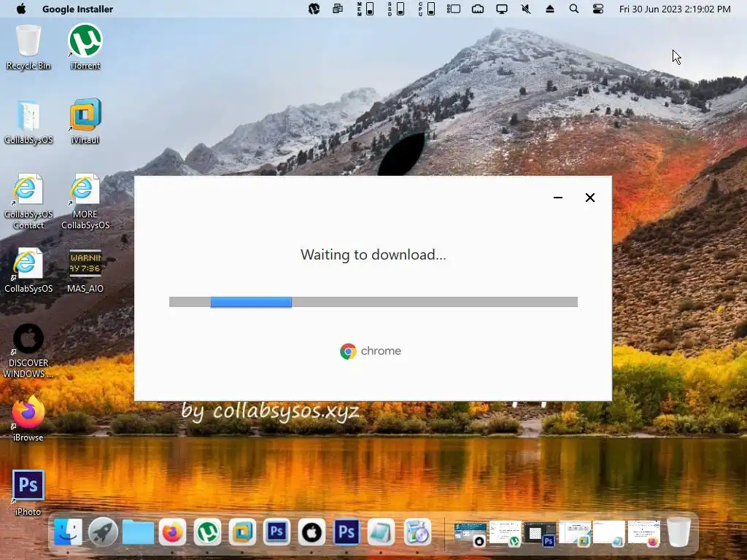Open dock thumbnail with notepad badge
747x560 pixels.
[x=609, y=534]
